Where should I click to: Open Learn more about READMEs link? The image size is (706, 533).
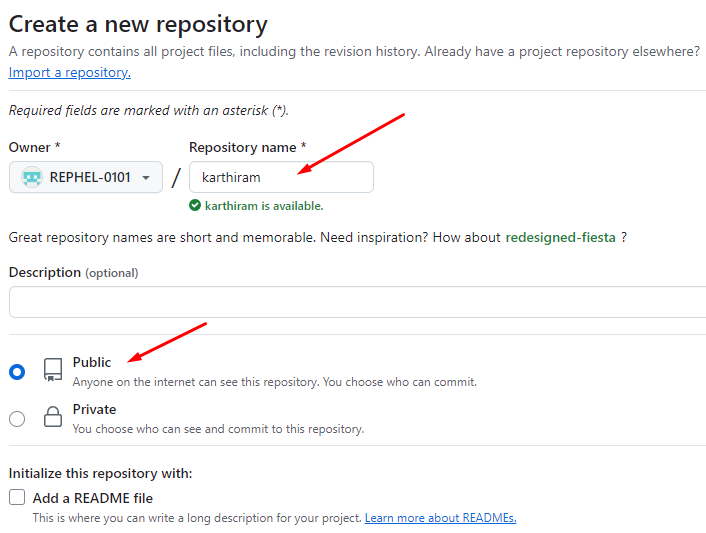click(440, 518)
